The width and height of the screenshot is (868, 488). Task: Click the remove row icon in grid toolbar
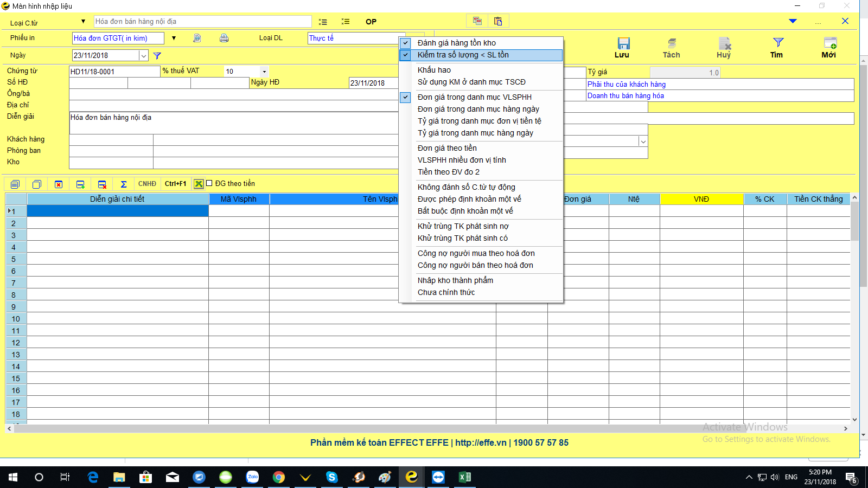[x=102, y=184]
